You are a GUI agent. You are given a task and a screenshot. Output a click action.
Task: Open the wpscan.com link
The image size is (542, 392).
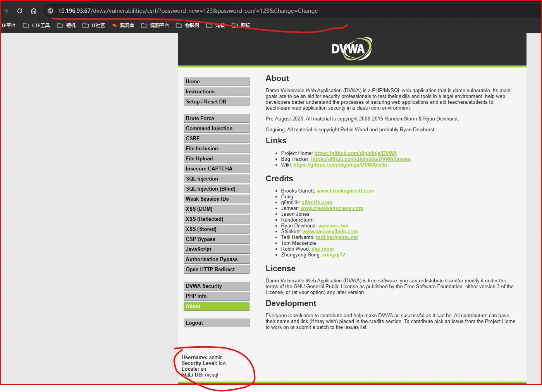click(333, 226)
